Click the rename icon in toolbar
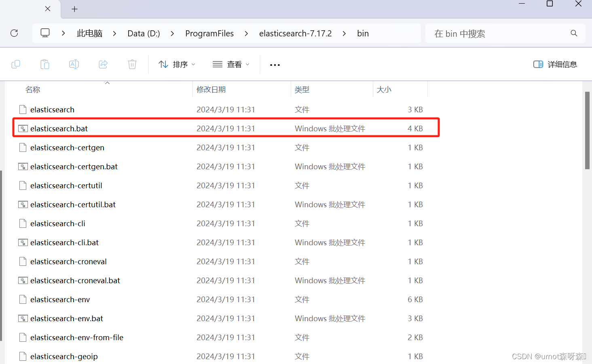 click(74, 64)
